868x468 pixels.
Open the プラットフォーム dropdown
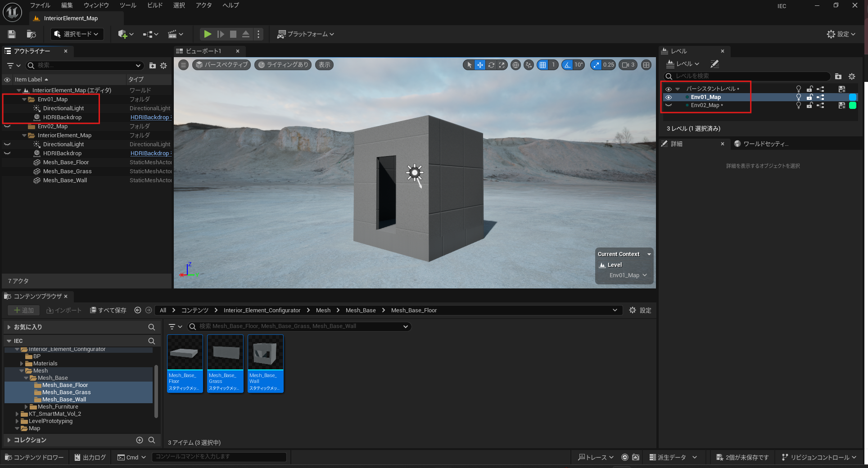click(x=306, y=34)
